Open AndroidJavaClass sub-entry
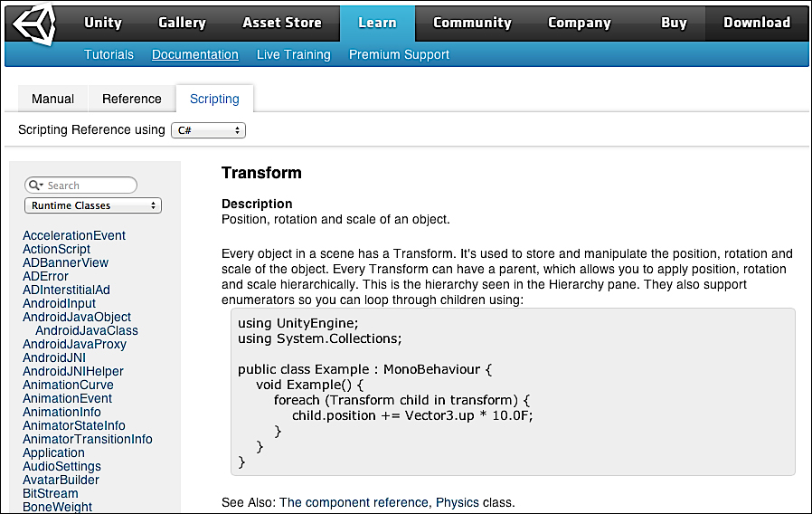 click(x=87, y=330)
